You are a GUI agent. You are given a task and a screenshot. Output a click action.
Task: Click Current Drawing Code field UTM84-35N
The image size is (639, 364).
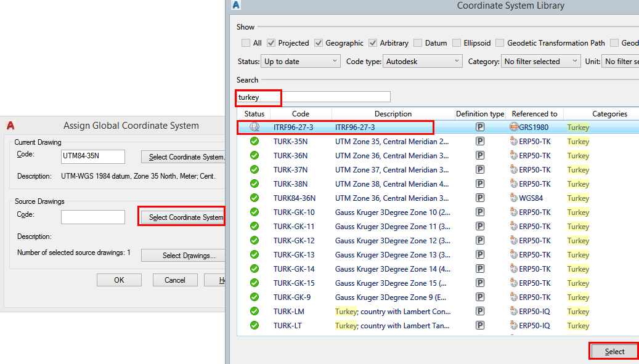coord(93,157)
